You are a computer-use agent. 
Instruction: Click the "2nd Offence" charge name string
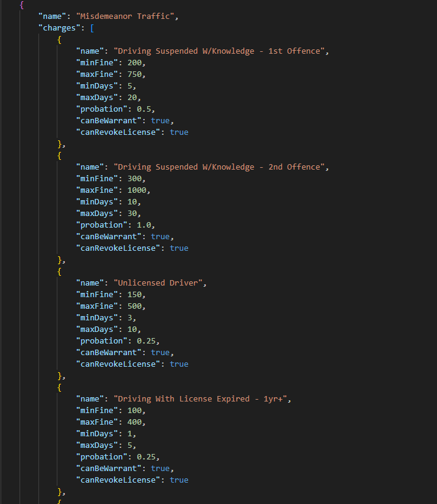220,167
